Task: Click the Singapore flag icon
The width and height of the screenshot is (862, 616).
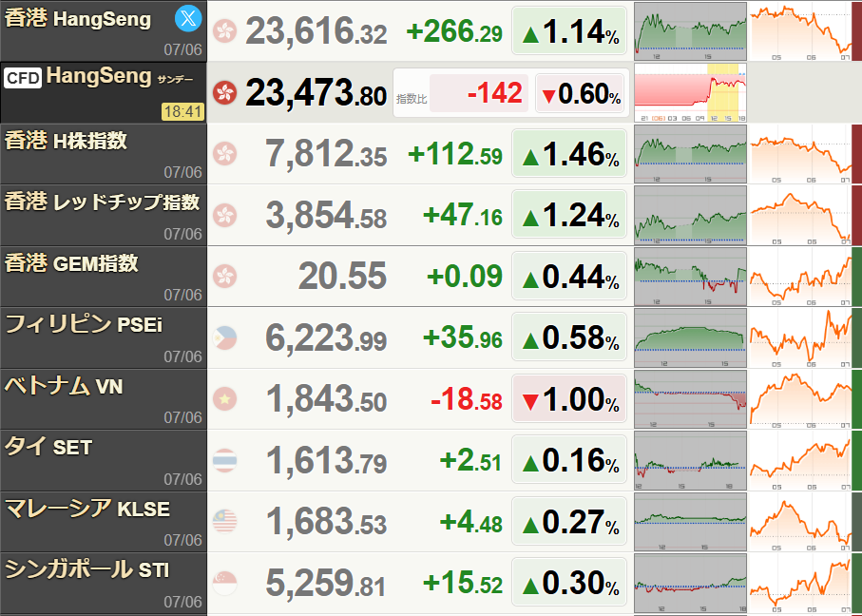Action: (225, 583)
